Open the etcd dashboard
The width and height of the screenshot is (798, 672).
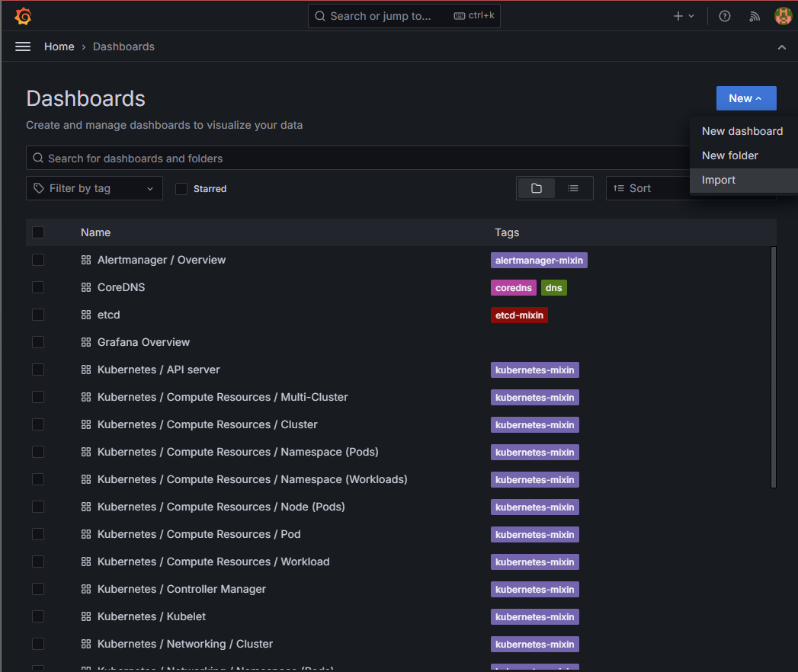point(108,315)
